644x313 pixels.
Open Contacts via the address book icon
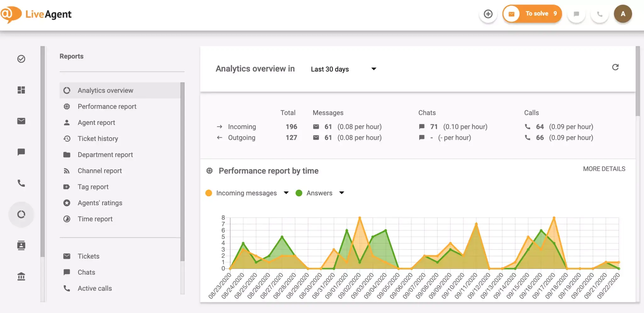(21, 246)
